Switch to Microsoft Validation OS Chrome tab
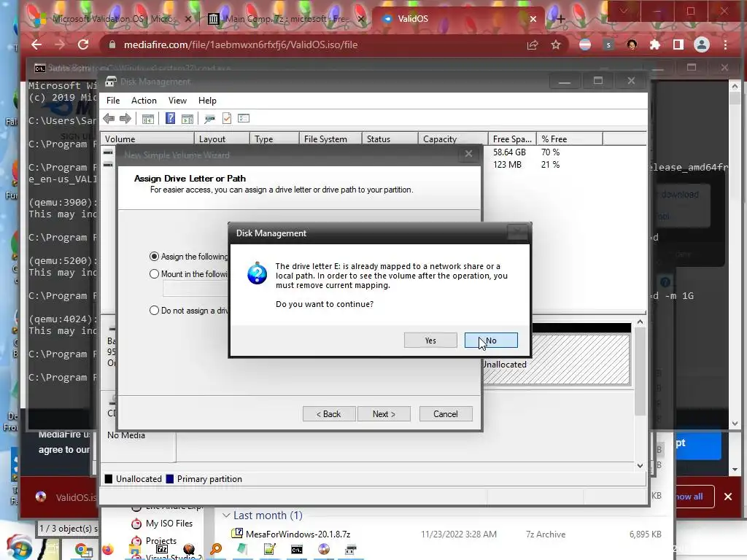 [112, 19]
